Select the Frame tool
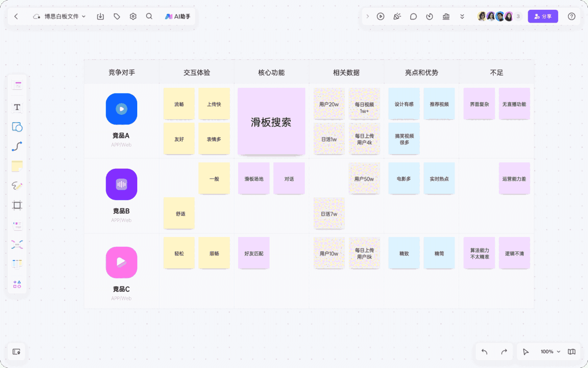Image resolution: width=588 pixels, height=368 pixels. [17, 205]
